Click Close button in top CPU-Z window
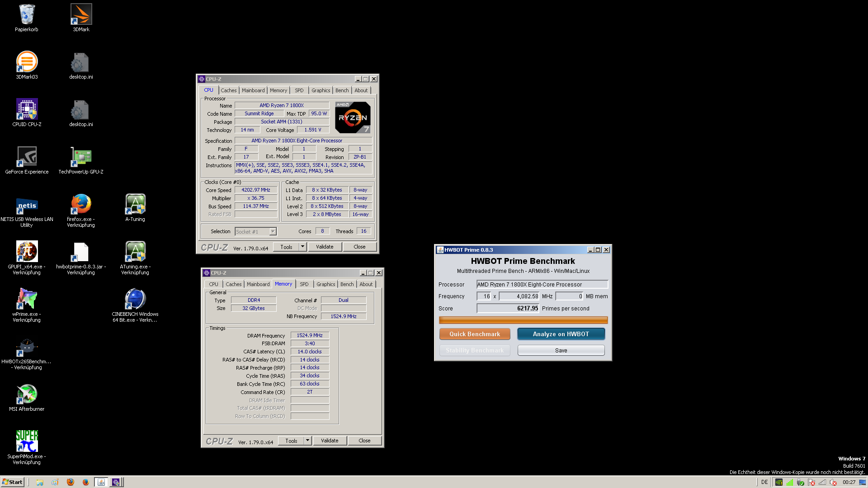This screenshot has width=868, height=488. pyautogui.click(x=359, y=247)
